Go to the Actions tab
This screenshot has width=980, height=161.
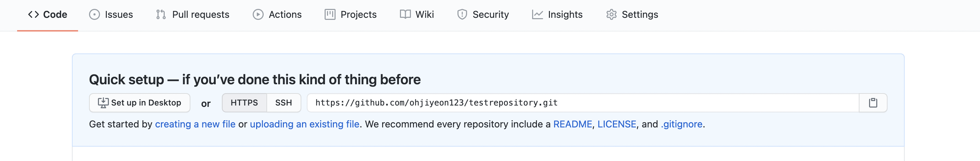coord(277,14)
